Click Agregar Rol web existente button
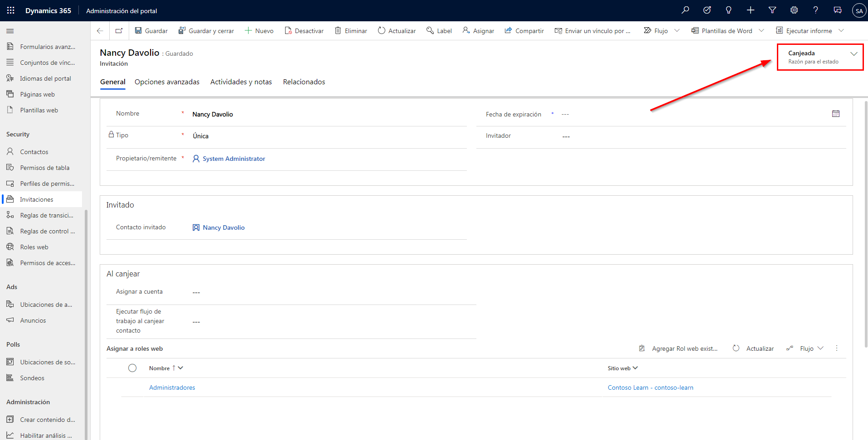The width and height of the screenshot is (868, 440). point(679,348)
